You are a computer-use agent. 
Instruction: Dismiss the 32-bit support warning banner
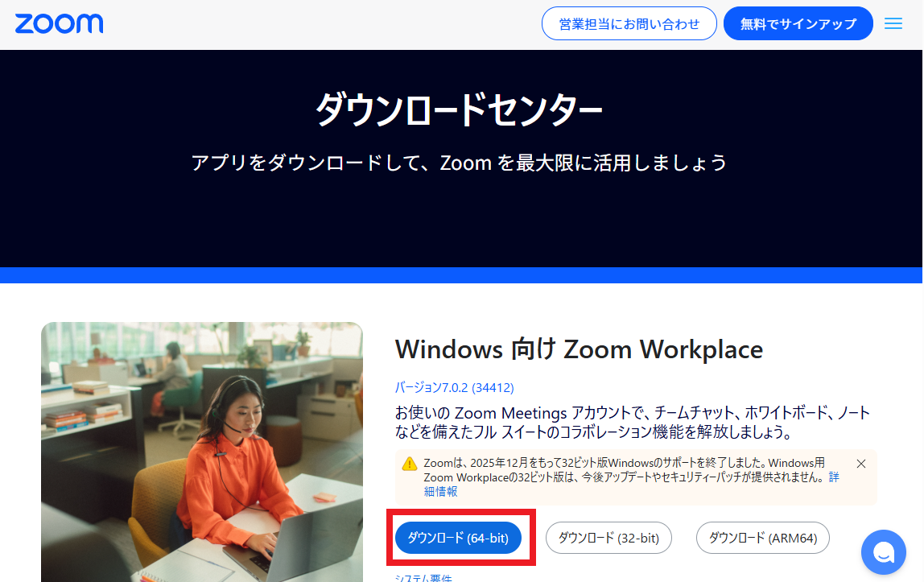(x=860, y=464)
